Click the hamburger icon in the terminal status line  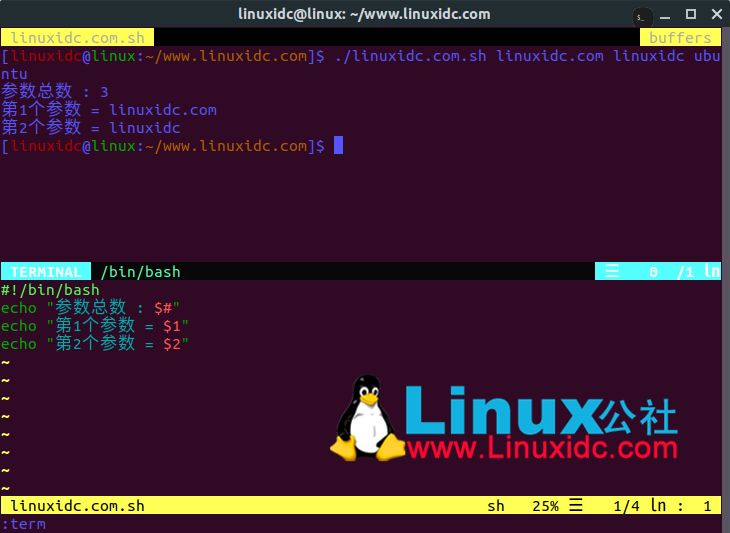(x=612, y=271)
